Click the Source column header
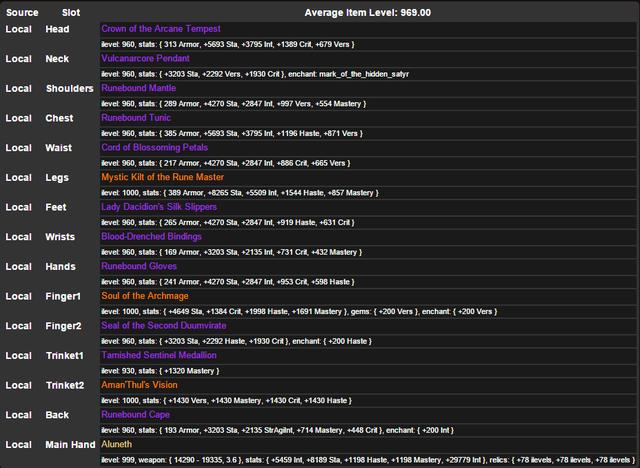The image size is (640, 468). point(21,12)
